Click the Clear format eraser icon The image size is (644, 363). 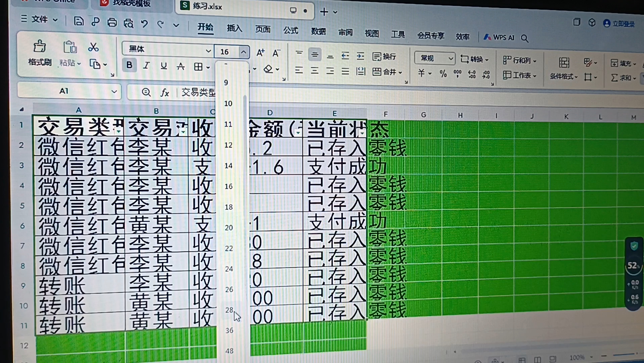[x=268, y=69]
